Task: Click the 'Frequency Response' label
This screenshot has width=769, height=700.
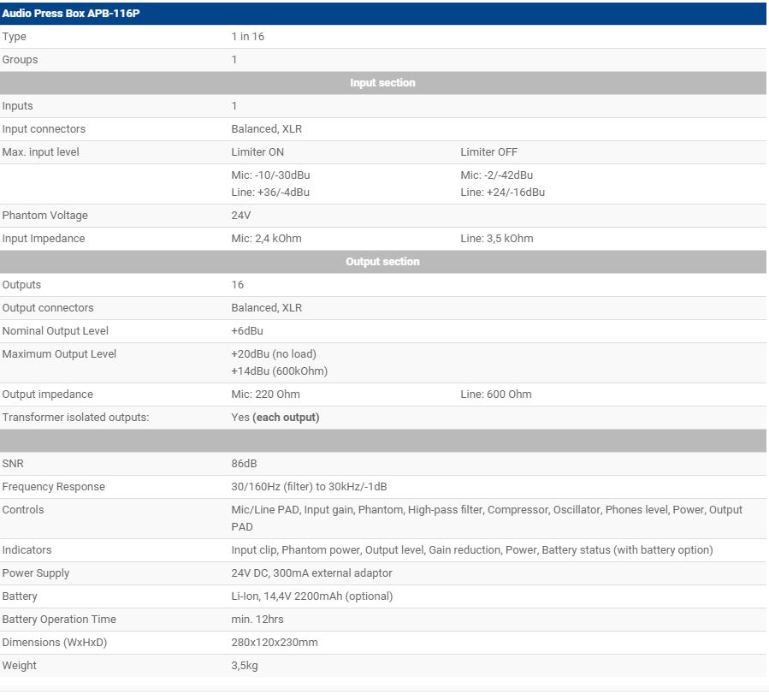Action: [53, 487]
